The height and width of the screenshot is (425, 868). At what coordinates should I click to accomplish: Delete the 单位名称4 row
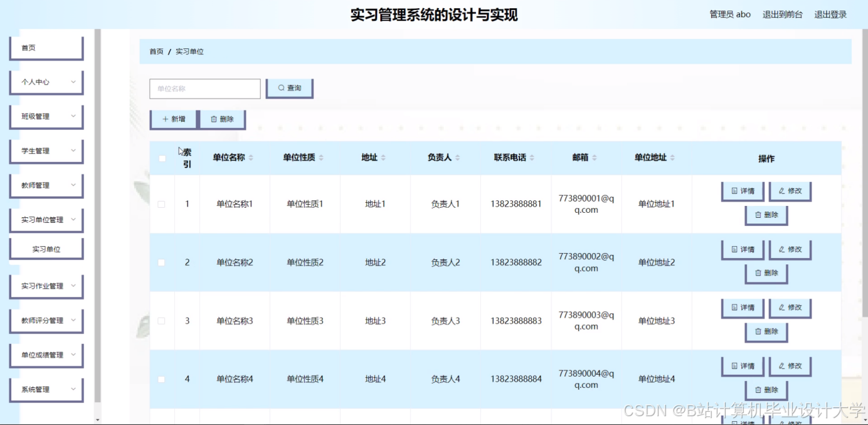point(766,390)
